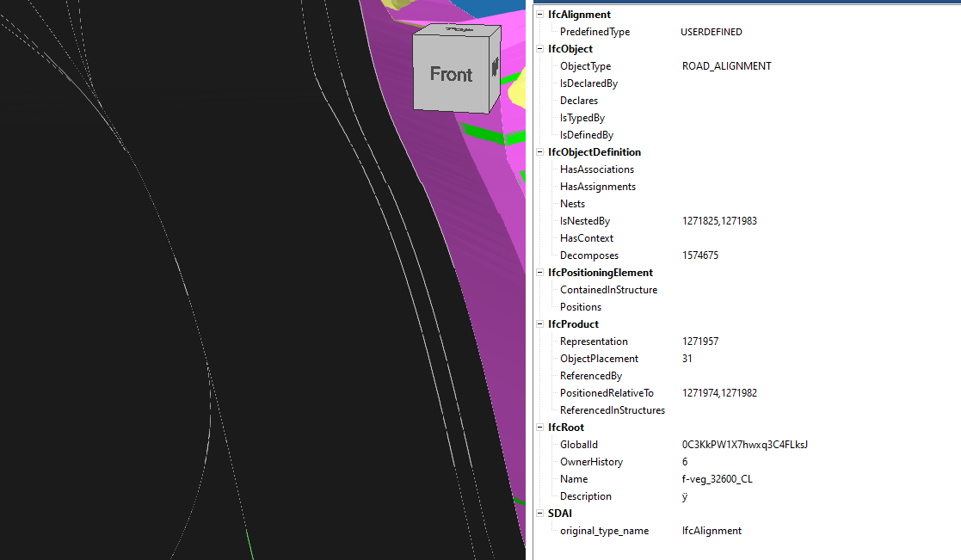The height and width of the screenshot is (560, 961).
Task: Collapse the IfcAlignment group
Action: (540, 14)
